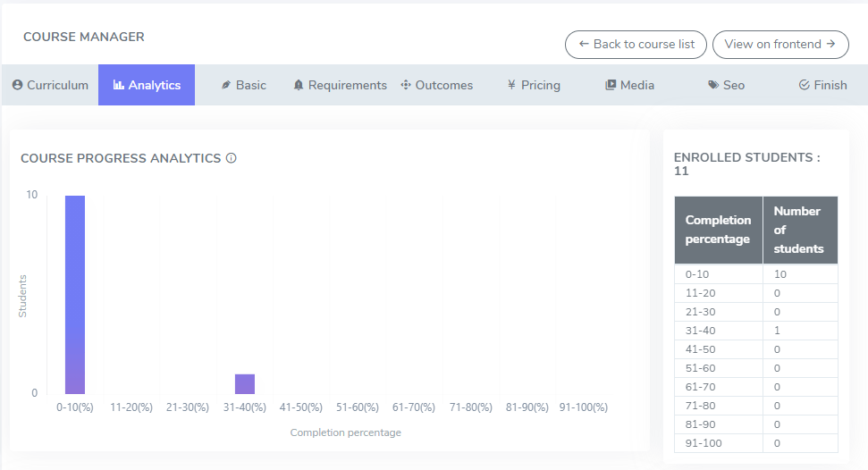The width and height of the screenshot is (868, 470).
Task: Click the Finish checkmark circle icon
Action: (804, 85)
